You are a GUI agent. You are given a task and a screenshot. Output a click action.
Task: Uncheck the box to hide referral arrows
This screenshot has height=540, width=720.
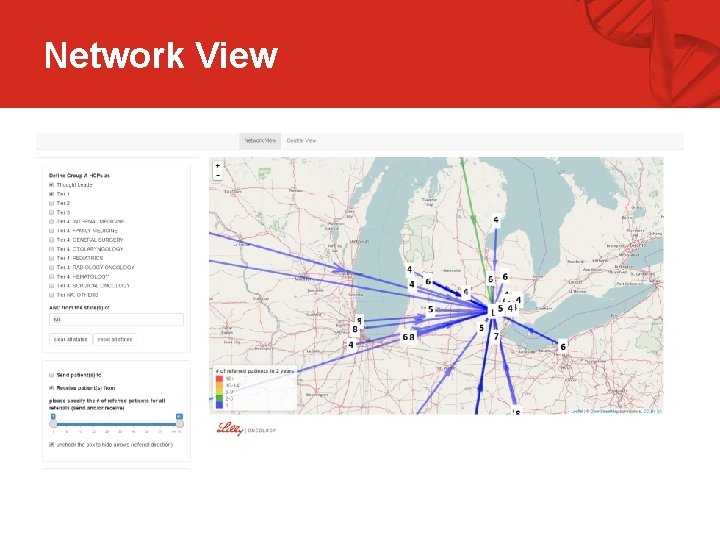(x=51, y=444)
